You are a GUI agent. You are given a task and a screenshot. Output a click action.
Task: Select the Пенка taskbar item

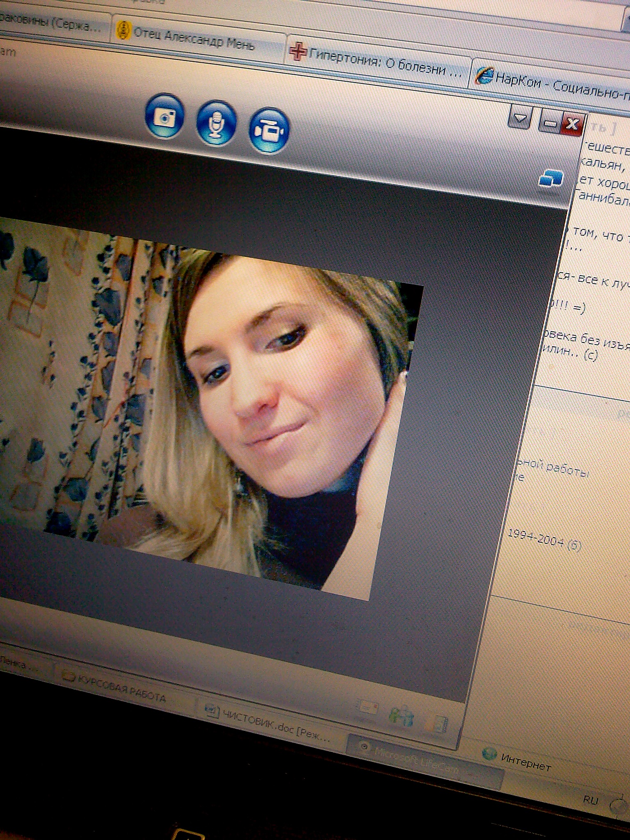(21, 663)
